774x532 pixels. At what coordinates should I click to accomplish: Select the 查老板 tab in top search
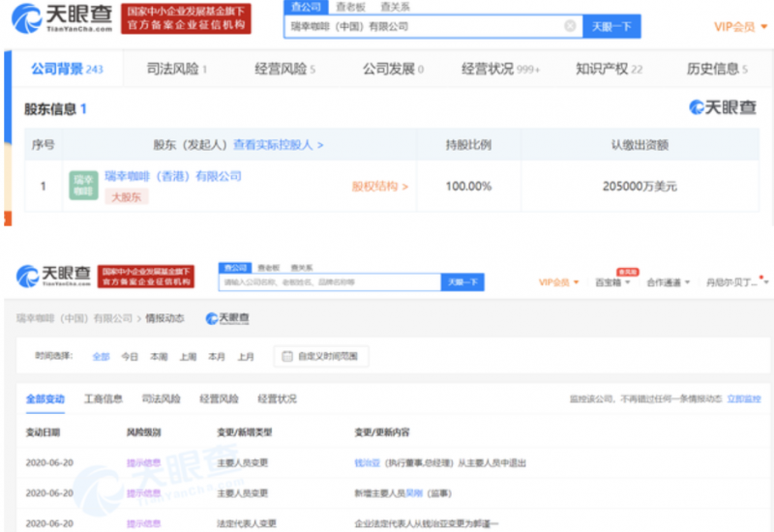[x=351, y=7]
